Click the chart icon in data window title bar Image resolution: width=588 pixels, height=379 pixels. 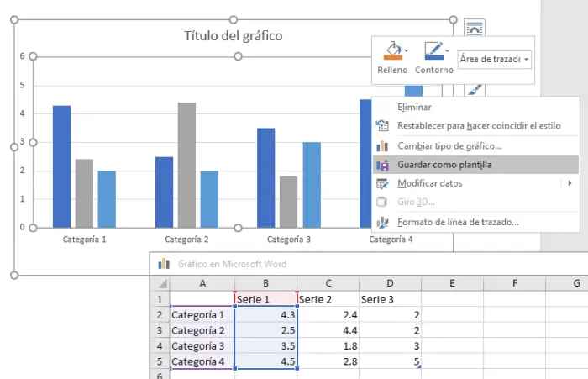pos(164,264)
